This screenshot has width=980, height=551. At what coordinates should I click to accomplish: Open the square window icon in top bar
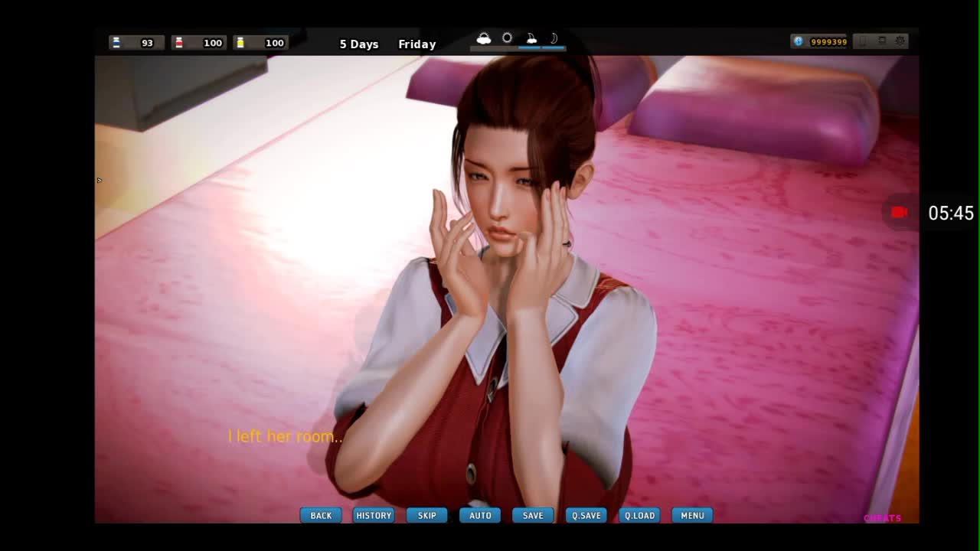click(881, 41)
